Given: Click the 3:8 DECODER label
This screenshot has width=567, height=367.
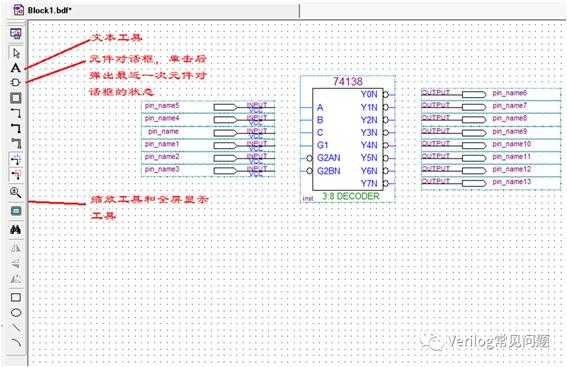Looking at the screenshot, I should (x=351, y=196).
